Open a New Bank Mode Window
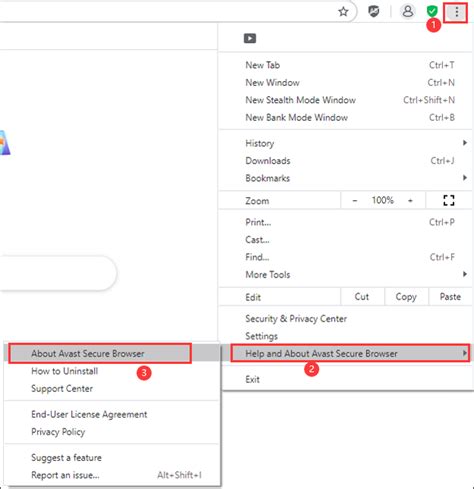This screenshot has height=489, width=474. (x=346, y=117)
